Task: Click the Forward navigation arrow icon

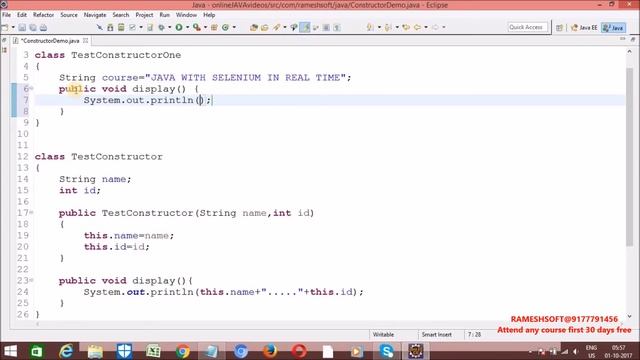Action: [435, 27]
